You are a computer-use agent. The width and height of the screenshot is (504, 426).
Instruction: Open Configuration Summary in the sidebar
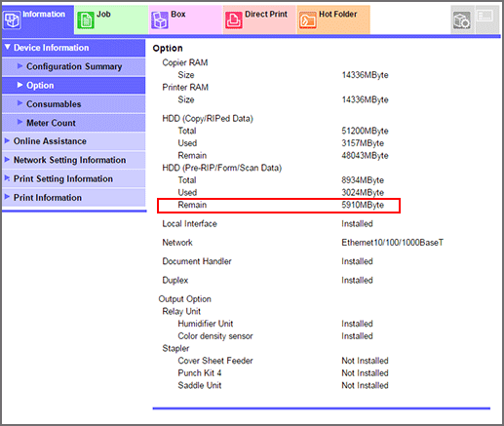click(74, 66)
